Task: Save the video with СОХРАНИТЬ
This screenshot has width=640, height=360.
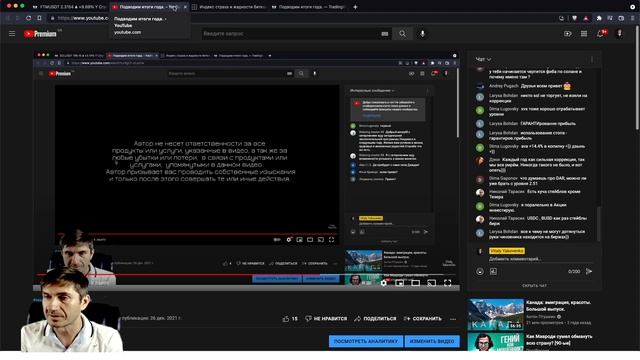Action: 422,319
